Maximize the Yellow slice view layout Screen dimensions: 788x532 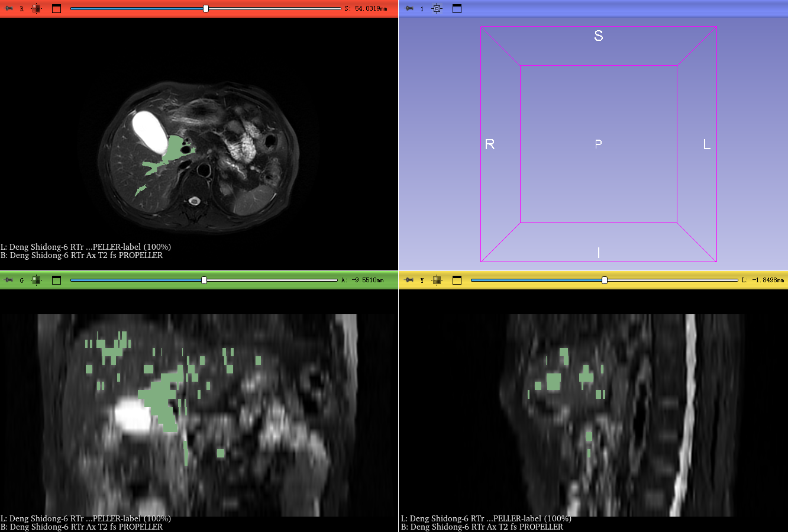pyautogui.click(x=457, y=280)
